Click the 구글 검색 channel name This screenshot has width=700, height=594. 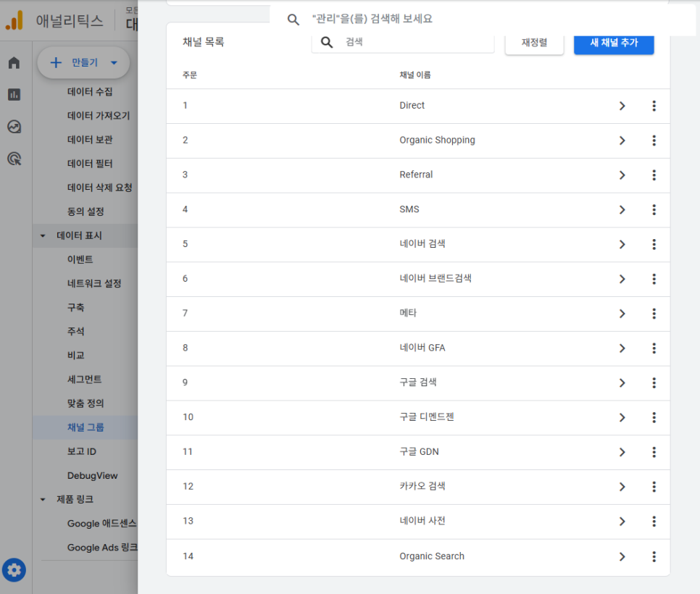[x=418, y=383]
